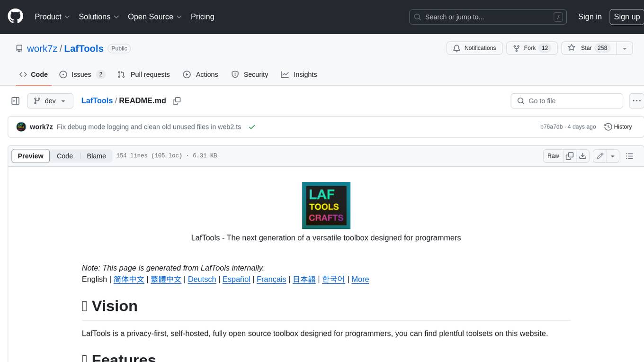Expand the Solutions menu
644x362 pixels.
99,17
